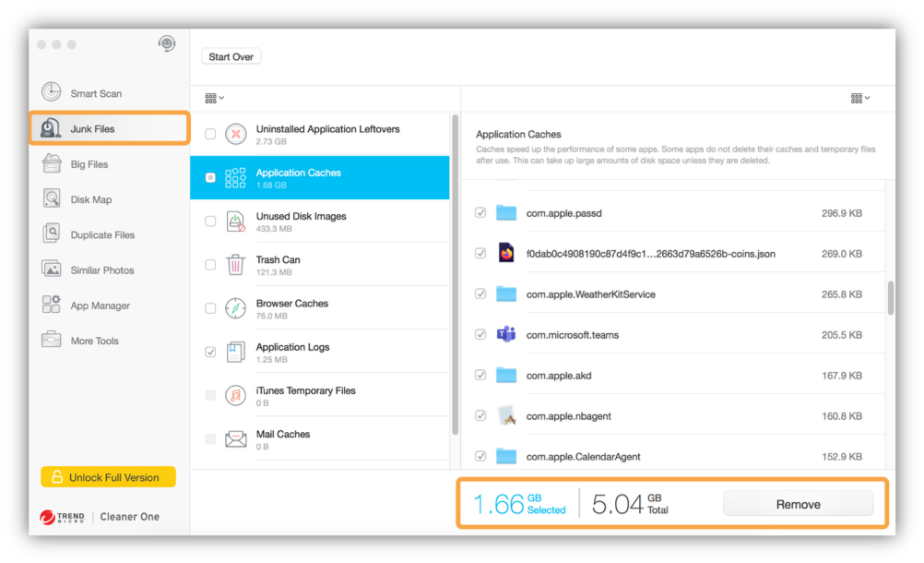Click the Start Over button
The image size is (924, 563).
[x=231, y=57]
